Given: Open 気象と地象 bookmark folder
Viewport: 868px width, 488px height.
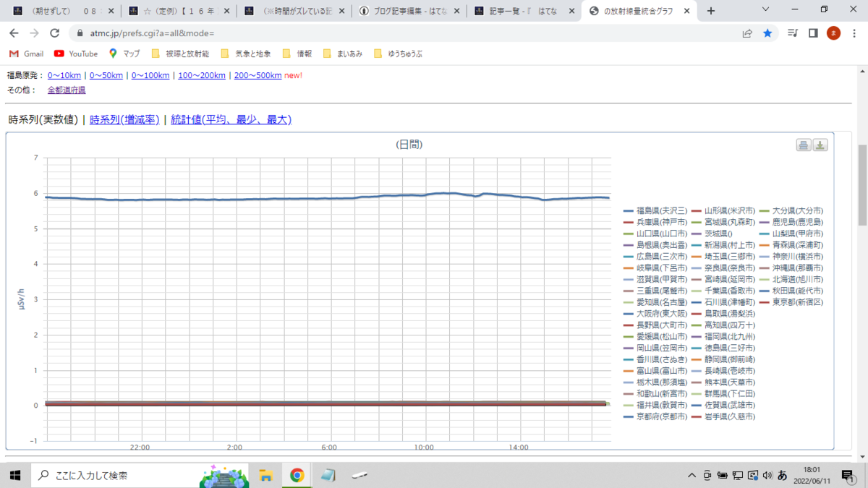Looking at the screenshot, I should [245, 53].
